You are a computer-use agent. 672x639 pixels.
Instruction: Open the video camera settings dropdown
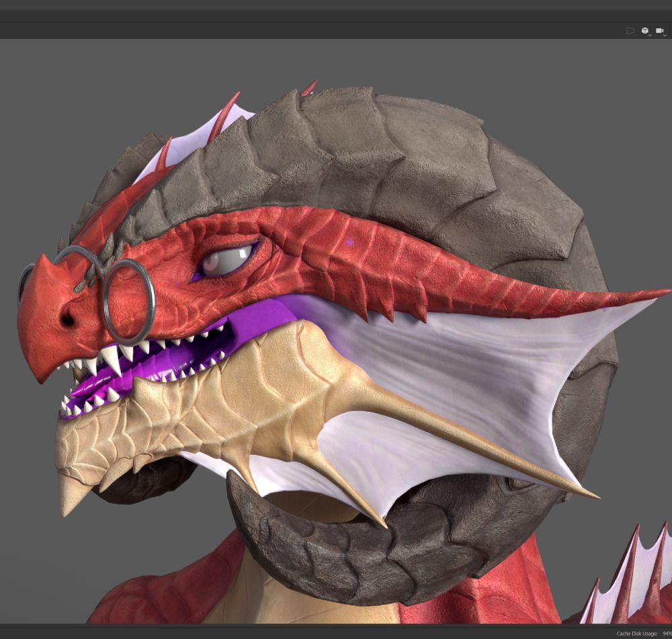point(661,31)
